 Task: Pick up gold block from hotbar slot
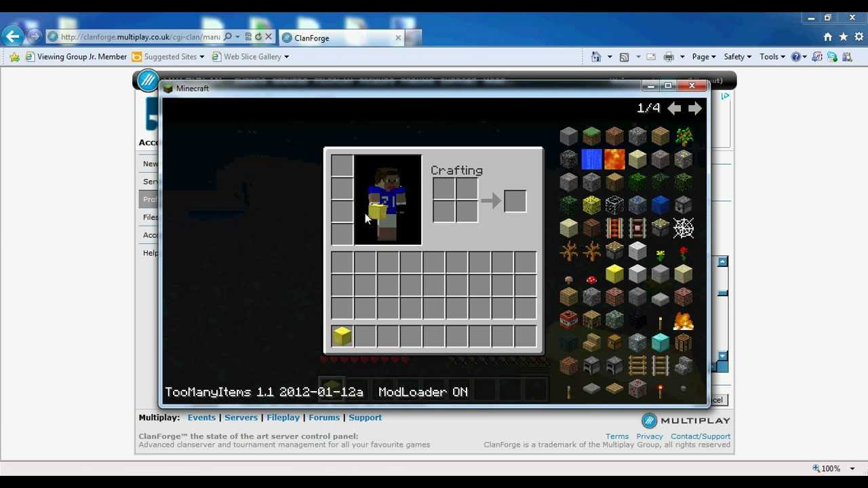342,335
